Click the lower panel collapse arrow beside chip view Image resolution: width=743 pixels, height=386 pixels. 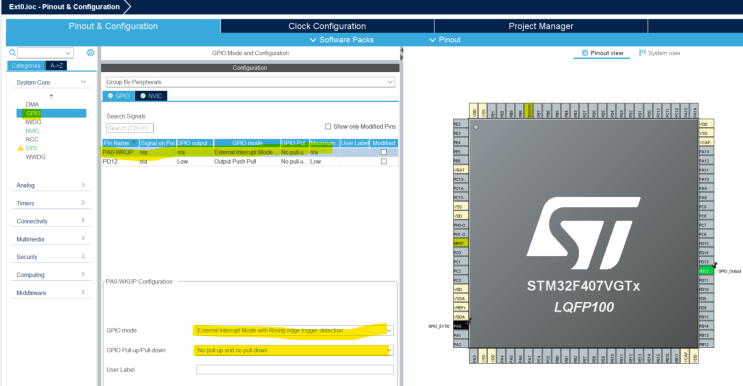[x=402, y=58]
